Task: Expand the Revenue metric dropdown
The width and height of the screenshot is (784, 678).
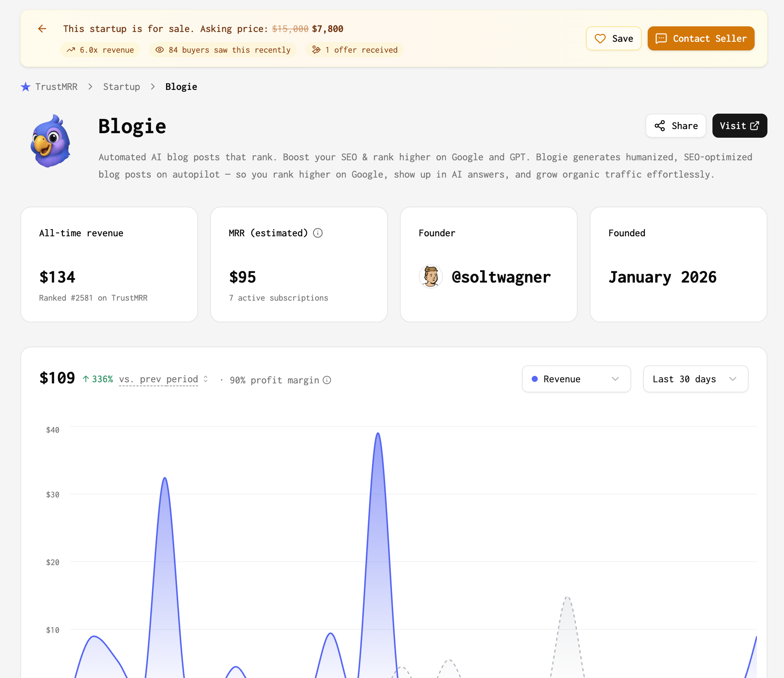Action: point(576,379)
